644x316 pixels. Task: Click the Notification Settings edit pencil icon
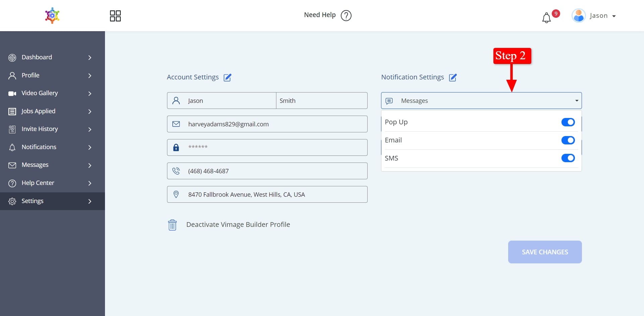coord(453,77)
